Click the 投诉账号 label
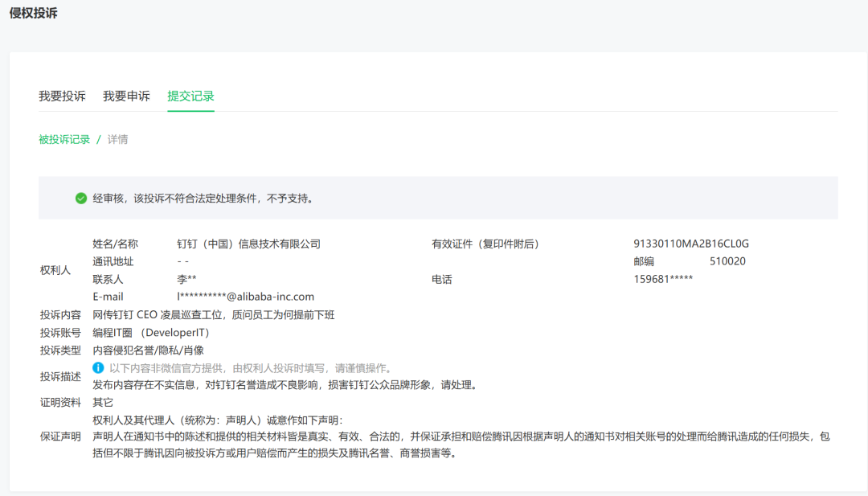Viewport: 868px width, 496px height. (x=60, y=333)
